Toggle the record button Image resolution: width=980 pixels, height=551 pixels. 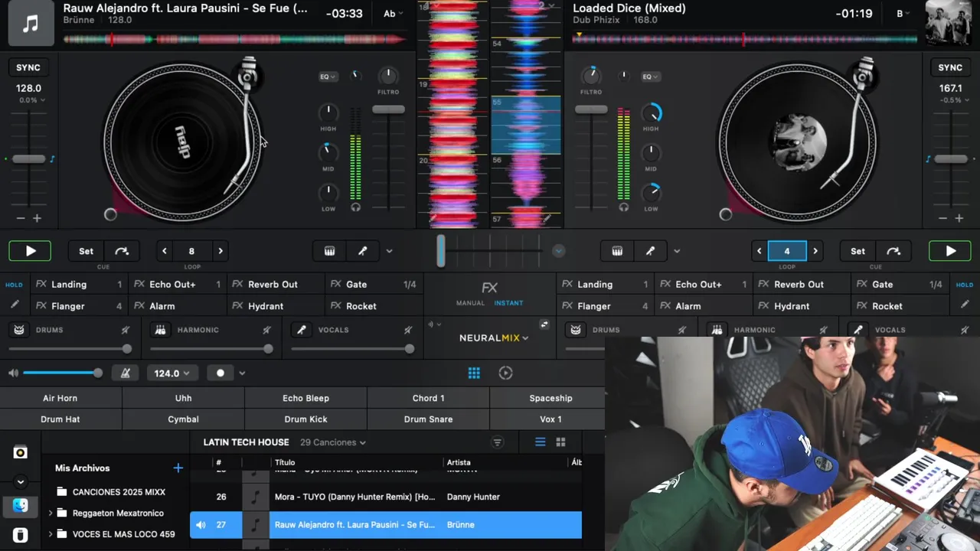[x=220, y=373]
